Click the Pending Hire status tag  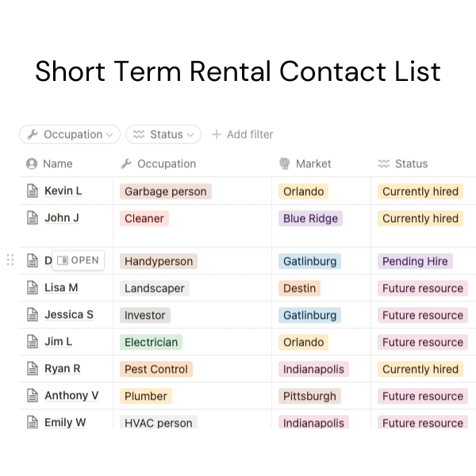(x=415, y=261)
